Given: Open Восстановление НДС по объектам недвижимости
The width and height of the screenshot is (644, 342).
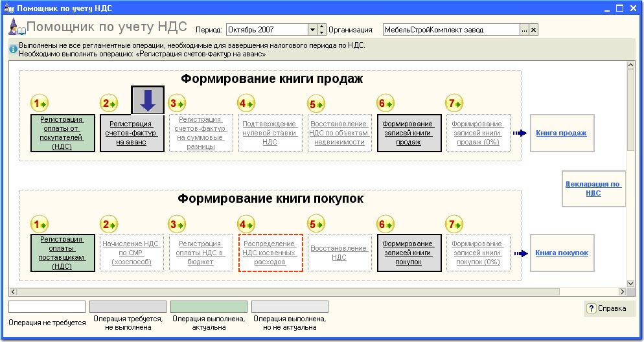Looking at the screenshot, I should pyautogui.click(x=339, y=133).
